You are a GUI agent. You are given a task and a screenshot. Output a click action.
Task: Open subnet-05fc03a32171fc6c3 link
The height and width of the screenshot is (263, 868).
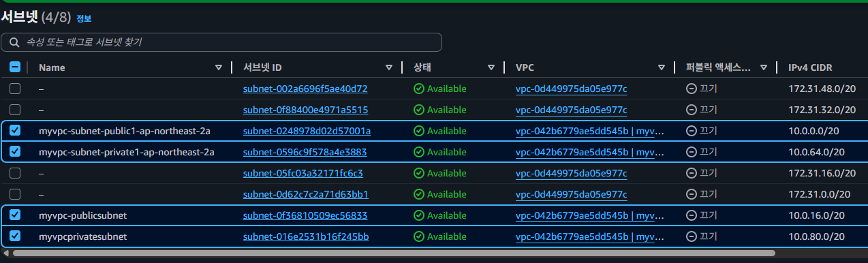pyautogui.click(x=303, y=173)
